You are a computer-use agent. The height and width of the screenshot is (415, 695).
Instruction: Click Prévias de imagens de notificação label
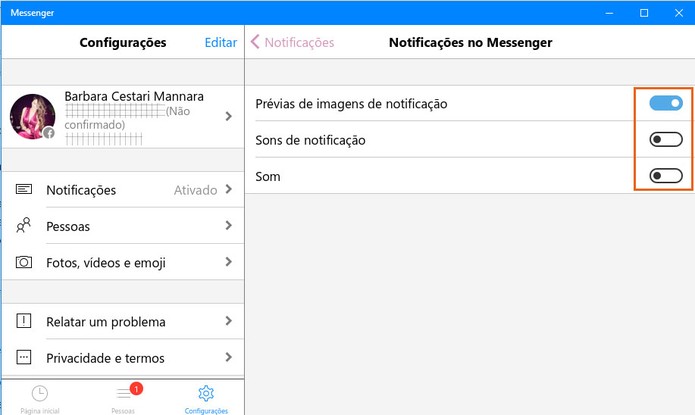coord(351,104)
